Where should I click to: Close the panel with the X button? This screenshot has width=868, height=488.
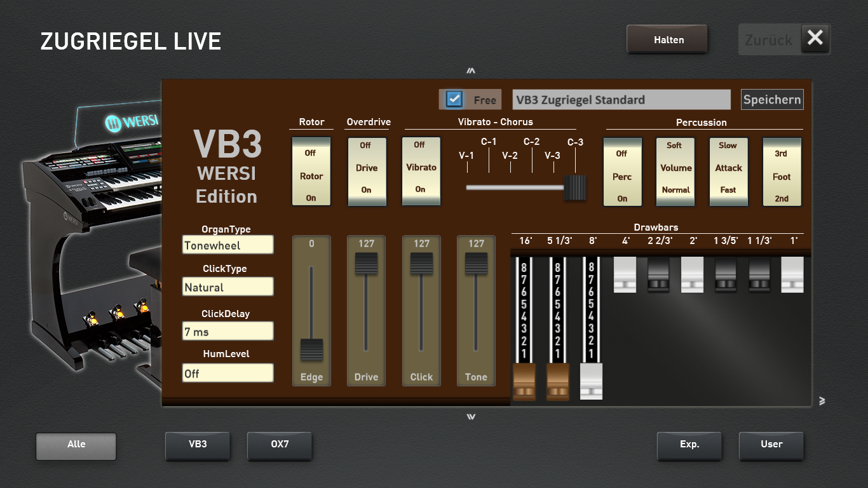[x=815, y=39]
